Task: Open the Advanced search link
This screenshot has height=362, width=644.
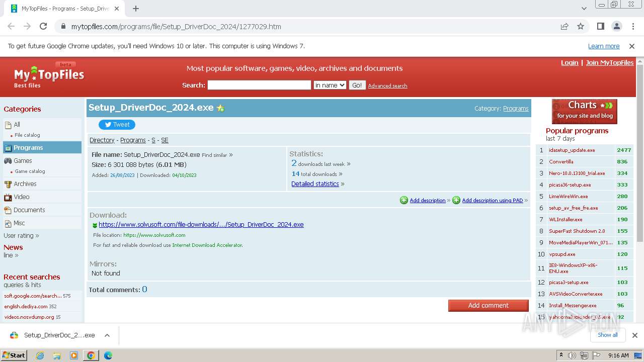Action: [387, 86]
